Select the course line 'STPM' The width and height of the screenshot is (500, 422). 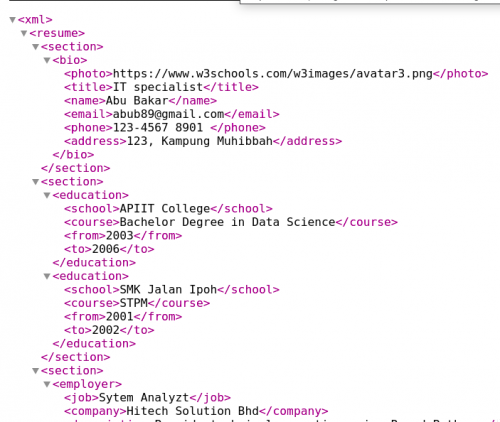click(x=137, y=303)
